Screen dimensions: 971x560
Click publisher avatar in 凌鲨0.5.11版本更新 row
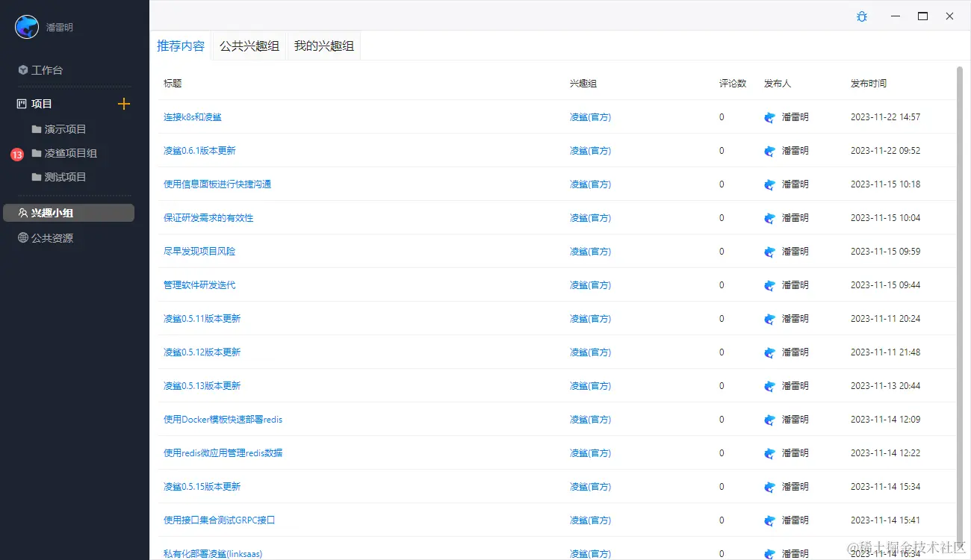click(770, 319)
